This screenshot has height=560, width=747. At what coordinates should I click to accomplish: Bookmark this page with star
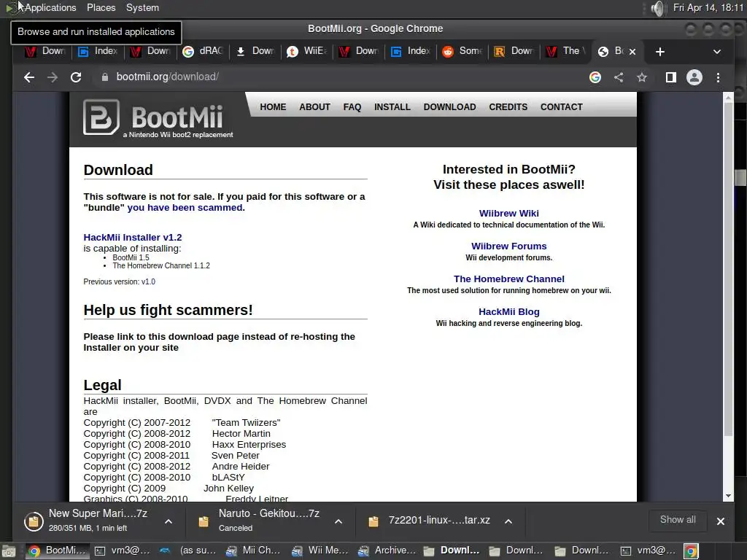coord(642,77)
